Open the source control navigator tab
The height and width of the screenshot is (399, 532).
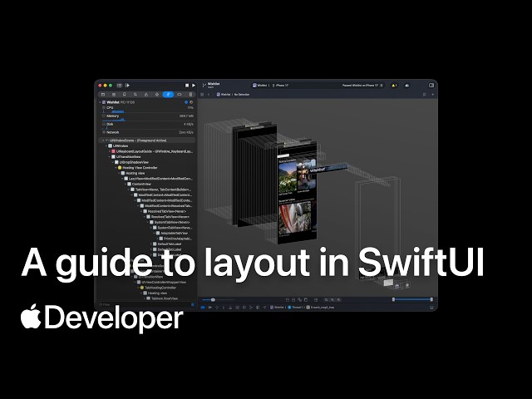click(x=114, y=94)
